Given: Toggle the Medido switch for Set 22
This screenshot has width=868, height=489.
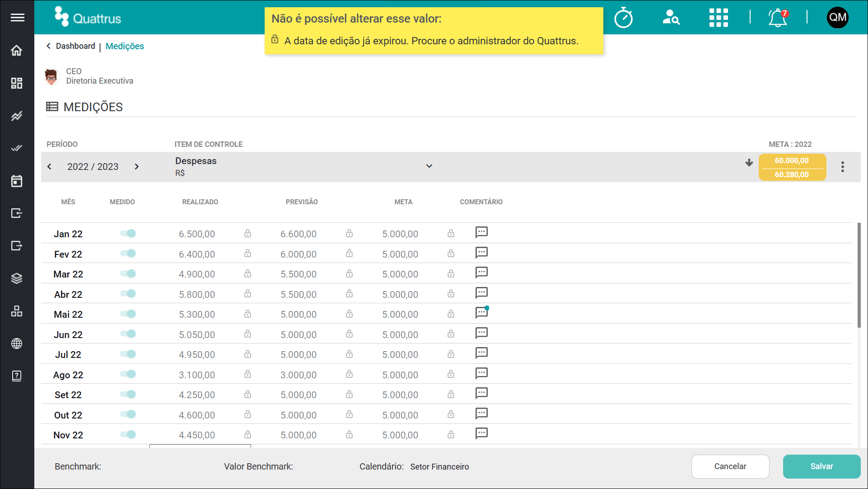Looking at the screenshot, I should tap(128, 394).
